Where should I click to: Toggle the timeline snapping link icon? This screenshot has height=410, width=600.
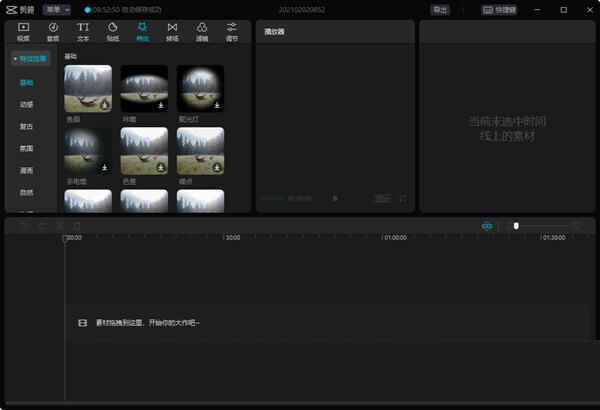487,226
